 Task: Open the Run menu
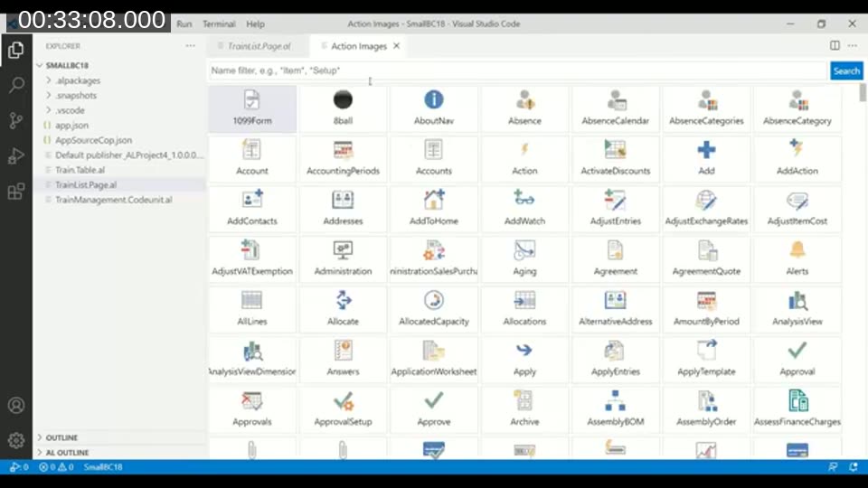click(x=184, y=23)
